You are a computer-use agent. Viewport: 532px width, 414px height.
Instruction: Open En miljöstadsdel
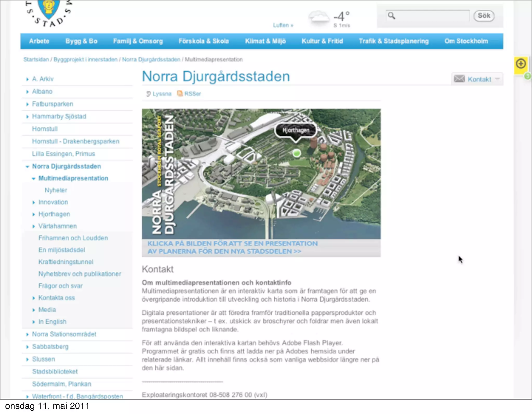coord(62,250)
